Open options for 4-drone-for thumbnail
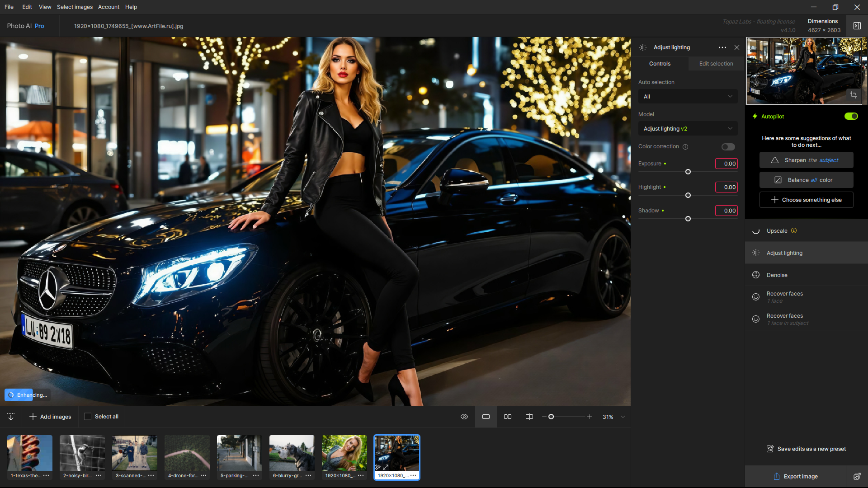This screenshot has height=488, width=868. coord(203,475)
